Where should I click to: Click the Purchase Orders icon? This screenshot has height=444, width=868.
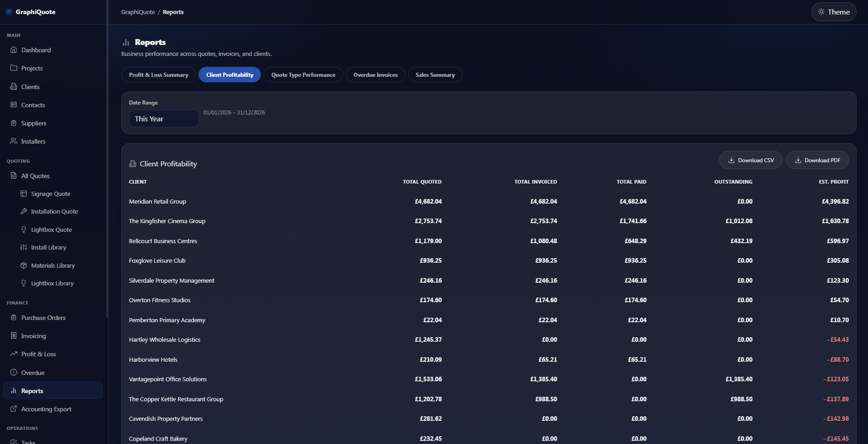click(14, 318)
